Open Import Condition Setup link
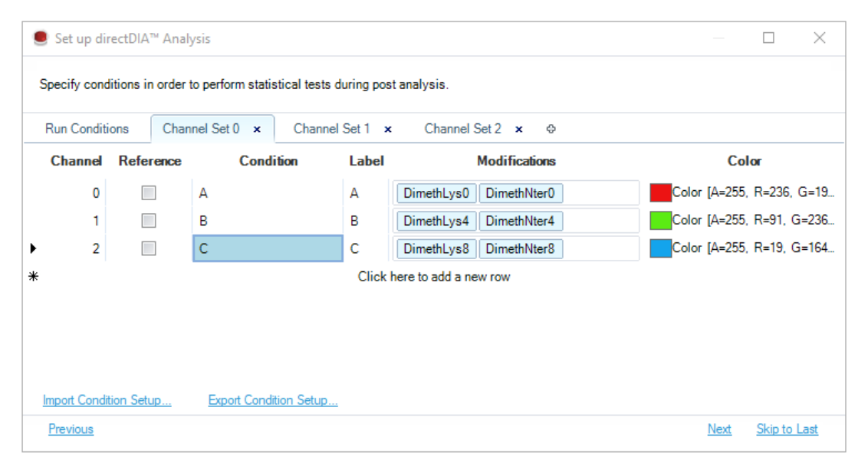The image size is (868, 473). coord(107,400)
